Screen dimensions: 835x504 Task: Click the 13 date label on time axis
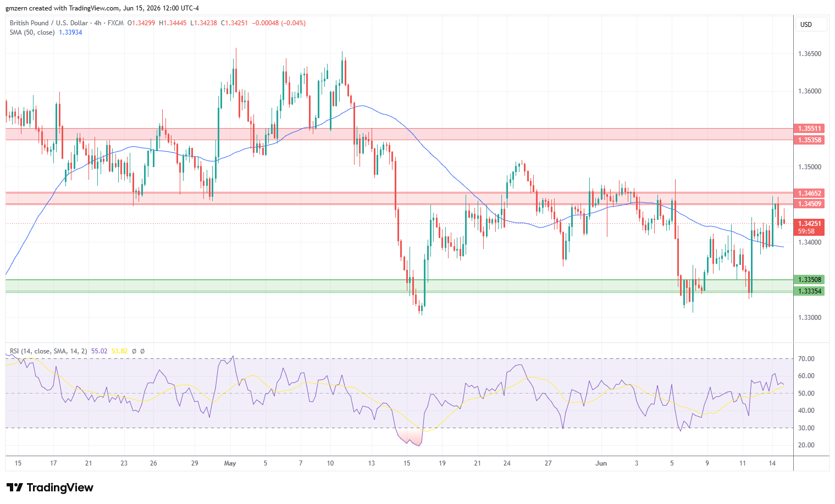(x=372, y=463)
